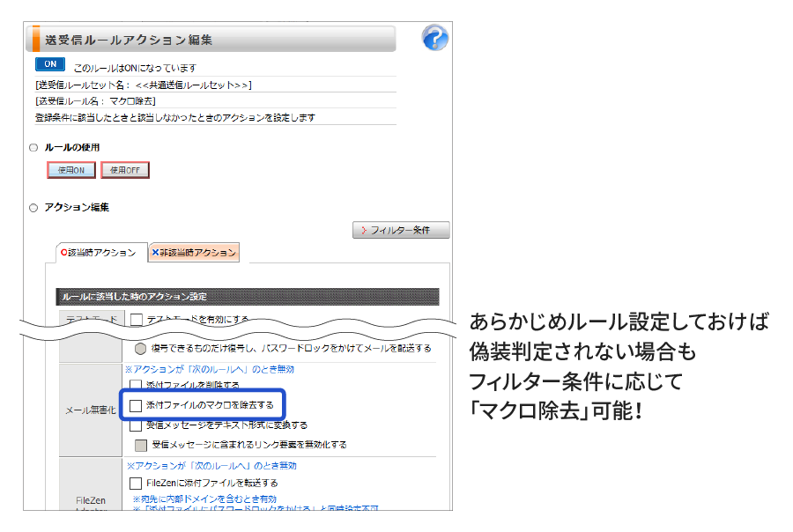Image resolution: width=793 pixels, height=532 pixels.
Task: Check the 添付ファイルを削除する box
Action: pos(136,385)
